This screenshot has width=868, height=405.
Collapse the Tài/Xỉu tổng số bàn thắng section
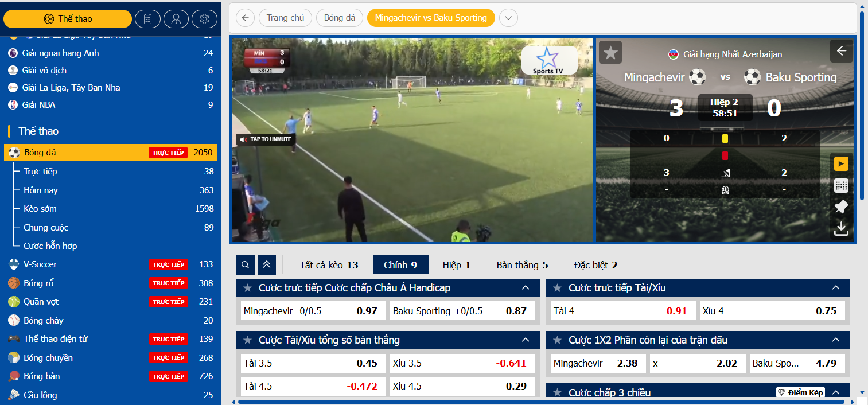(x=526, y=340)
